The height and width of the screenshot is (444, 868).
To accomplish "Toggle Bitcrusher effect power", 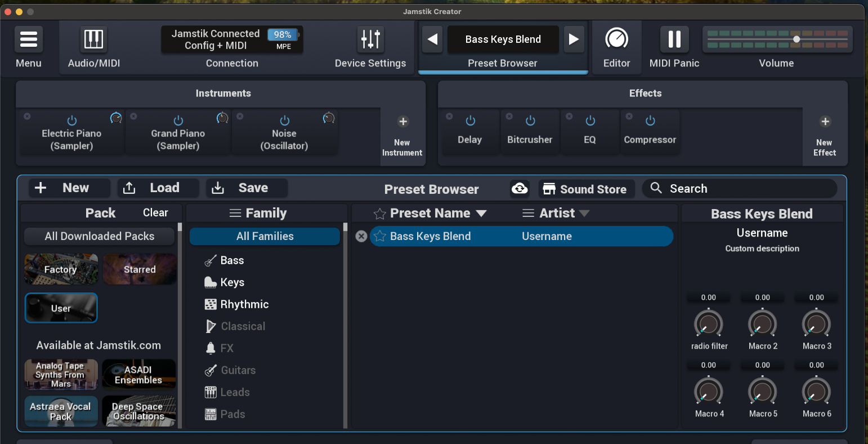I will tap(530, 121).
